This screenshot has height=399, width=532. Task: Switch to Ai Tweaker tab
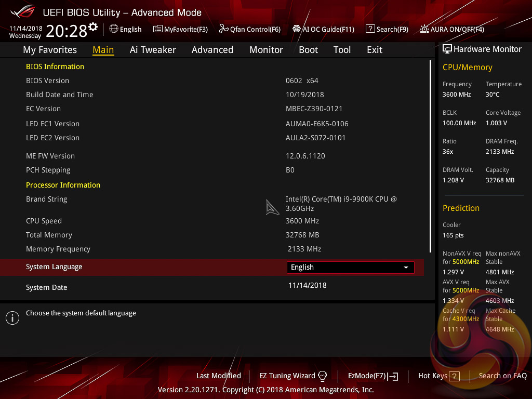tap(153, 50)
